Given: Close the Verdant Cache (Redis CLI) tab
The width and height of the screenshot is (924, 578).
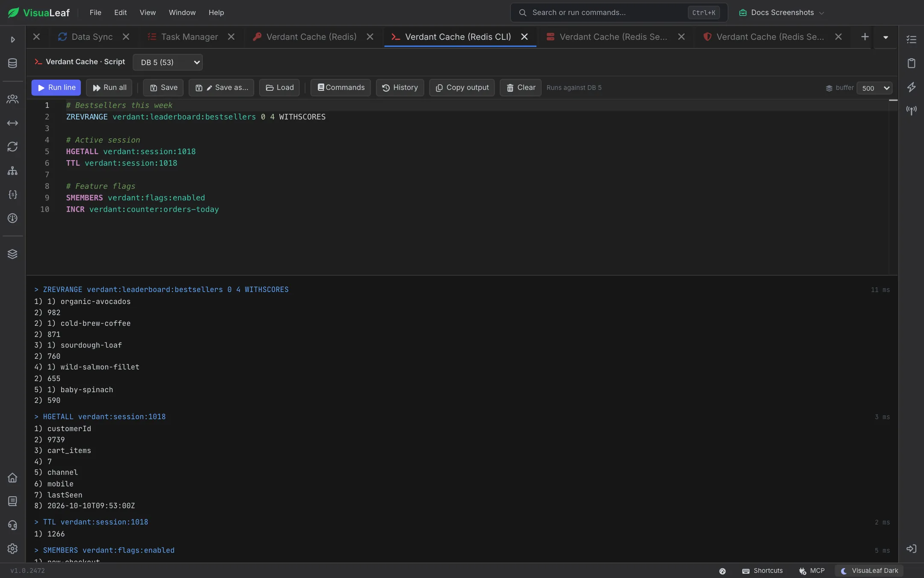Looking at the screenshot, I should 524,37.
